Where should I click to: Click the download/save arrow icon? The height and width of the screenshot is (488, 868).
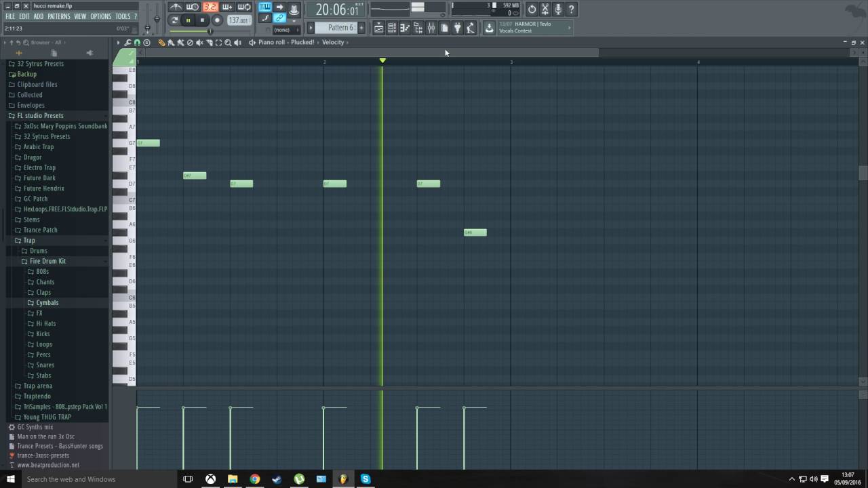489,28
